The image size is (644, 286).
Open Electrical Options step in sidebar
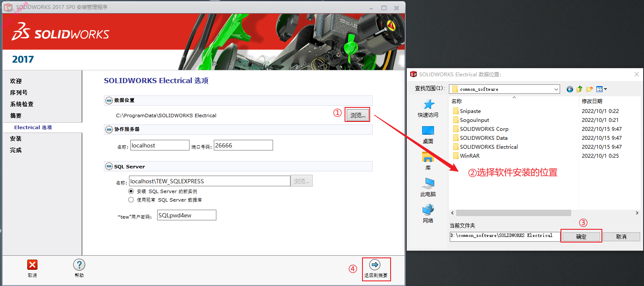pyautogui.click(x=33, y=127)
